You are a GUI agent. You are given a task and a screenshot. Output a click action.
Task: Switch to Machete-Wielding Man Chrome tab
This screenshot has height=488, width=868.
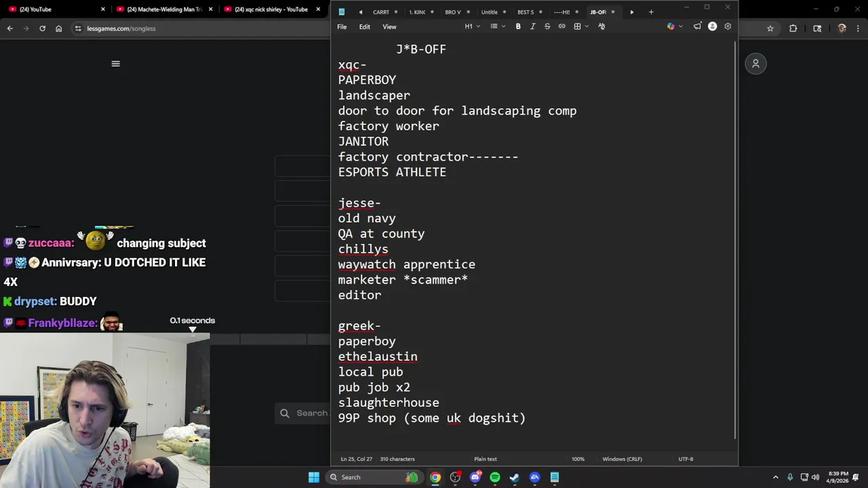point(165,9)
